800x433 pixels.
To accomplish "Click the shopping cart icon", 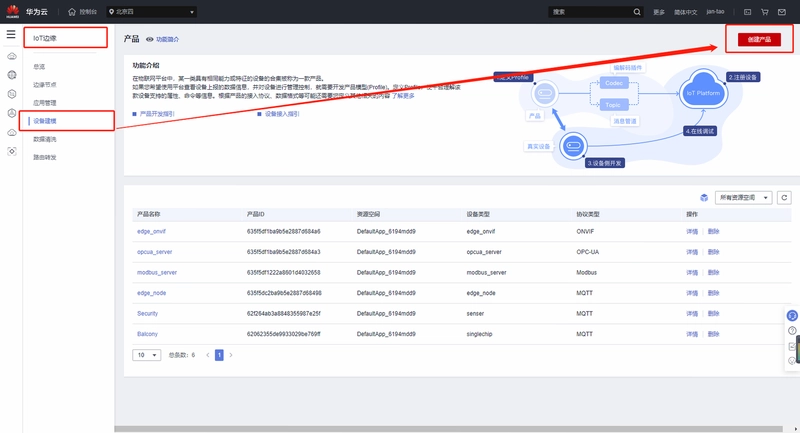I will [764, 12].
